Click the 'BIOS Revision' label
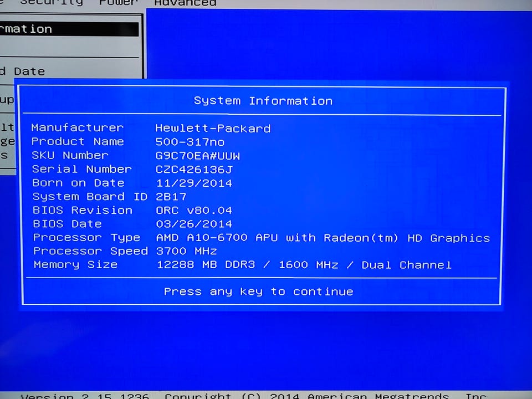532x399 pixels. [83, 210]
